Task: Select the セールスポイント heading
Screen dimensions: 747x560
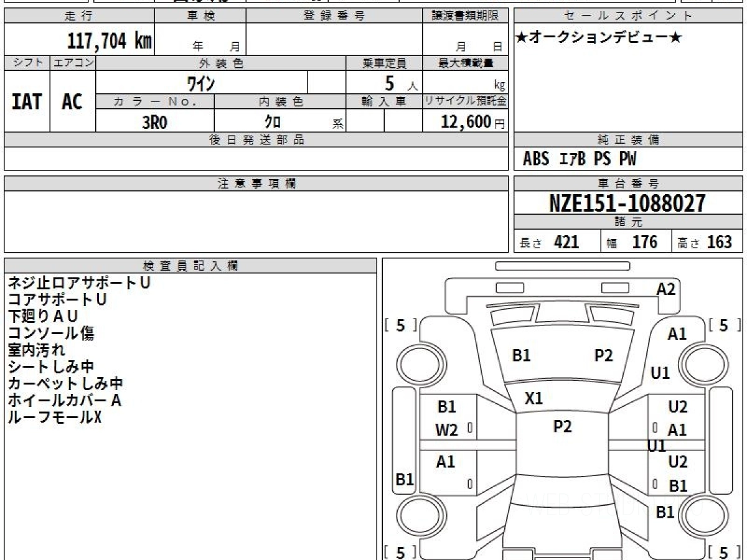Action: pyautogui.click(x=629, y=16)
